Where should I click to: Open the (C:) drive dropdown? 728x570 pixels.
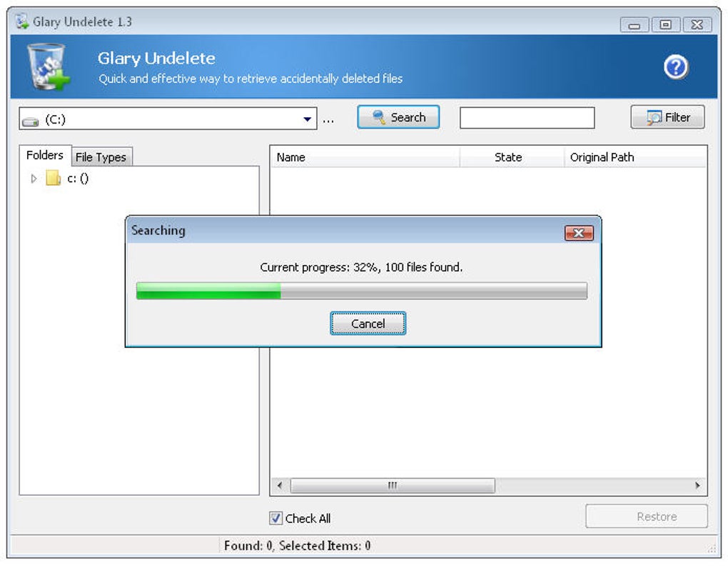coord(307,119)
